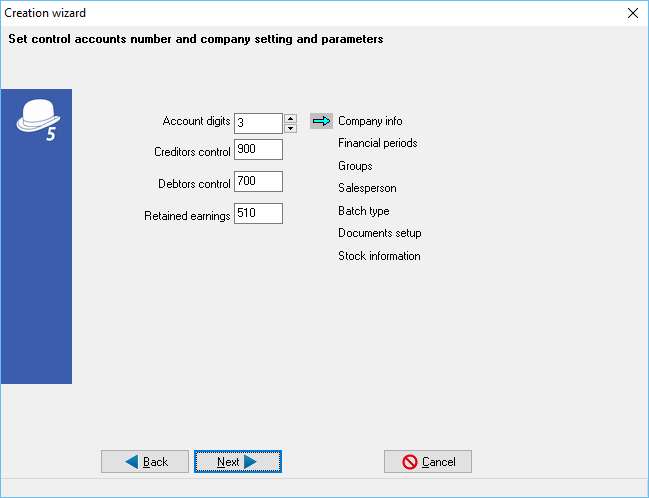Decrease Account digits with down spinner arrow
The width and height of the screenshot is (649, 498).
(x=290, y=128)
